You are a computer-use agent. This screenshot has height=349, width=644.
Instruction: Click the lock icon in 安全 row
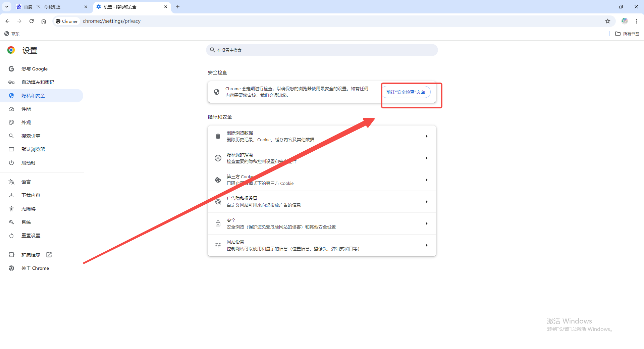point(218,223)
